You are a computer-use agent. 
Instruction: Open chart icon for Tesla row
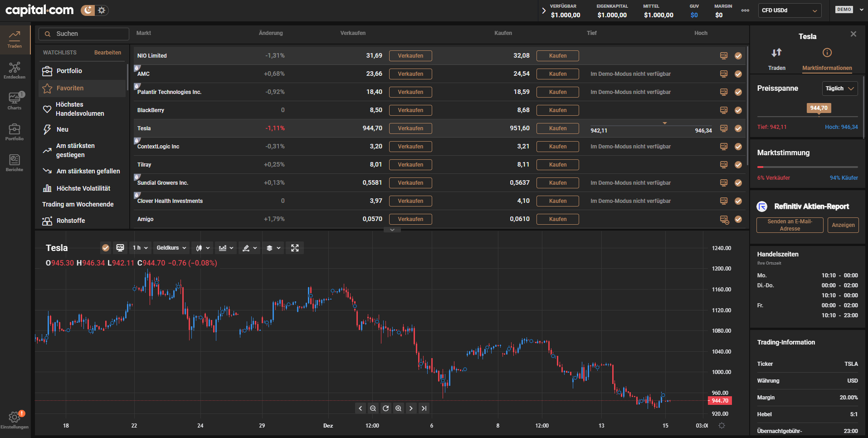tap(724, 128)
